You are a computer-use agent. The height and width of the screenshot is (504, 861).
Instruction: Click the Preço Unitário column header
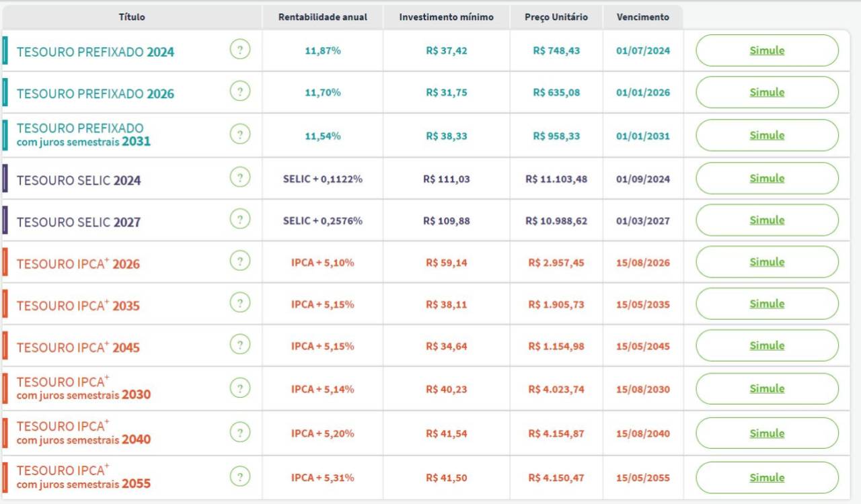tap(557, 17)
